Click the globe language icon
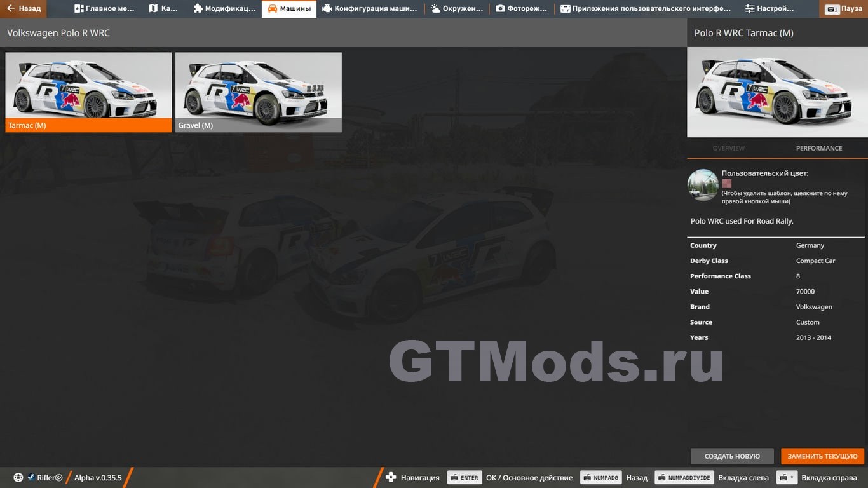868x488 pixels. pos(18,478)
